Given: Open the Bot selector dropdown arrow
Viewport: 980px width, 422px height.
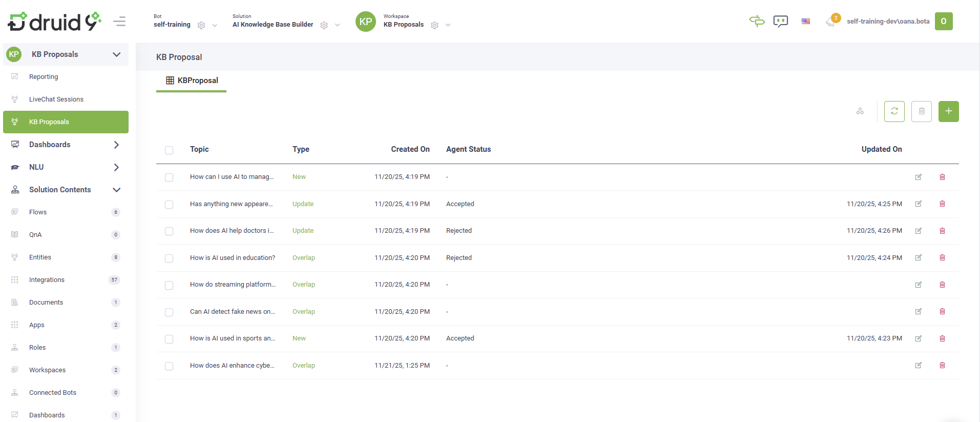Looking at the screenshot, I should [215, 25].
